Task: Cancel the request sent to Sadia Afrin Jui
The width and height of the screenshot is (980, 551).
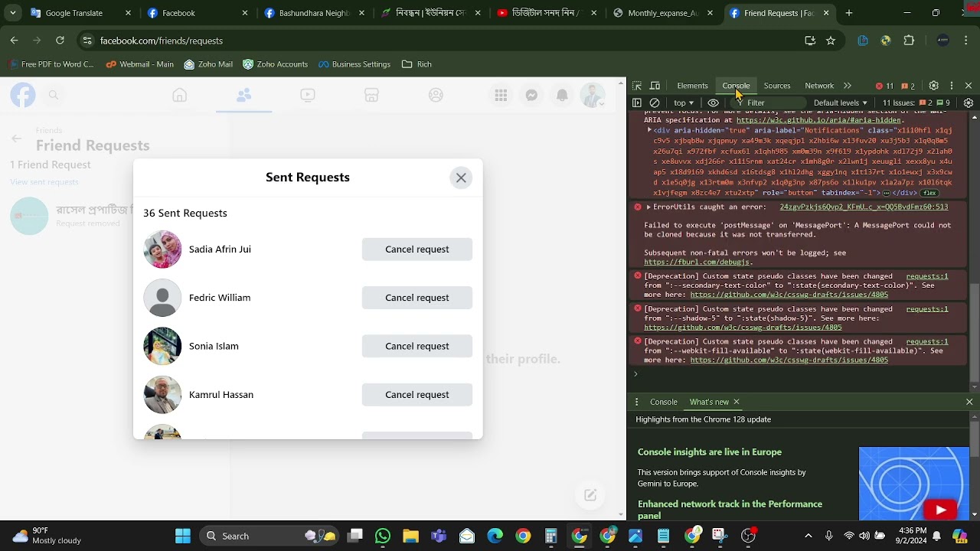Action: (417, 249)
